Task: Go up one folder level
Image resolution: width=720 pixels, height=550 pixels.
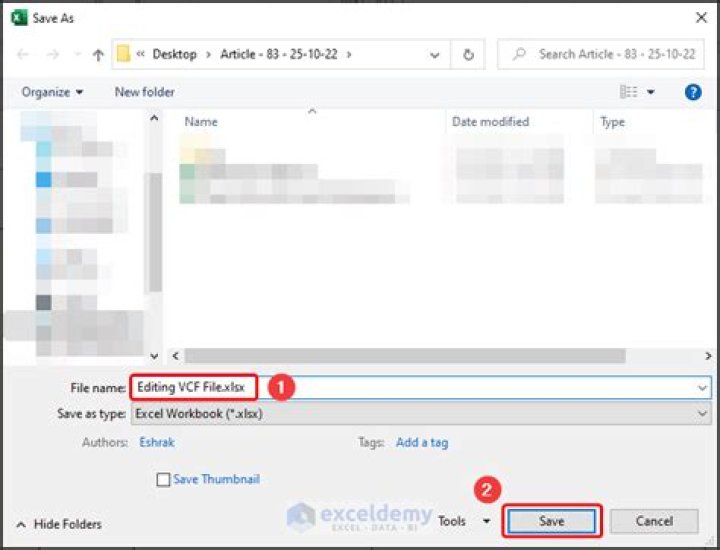Action: point(98,55)
